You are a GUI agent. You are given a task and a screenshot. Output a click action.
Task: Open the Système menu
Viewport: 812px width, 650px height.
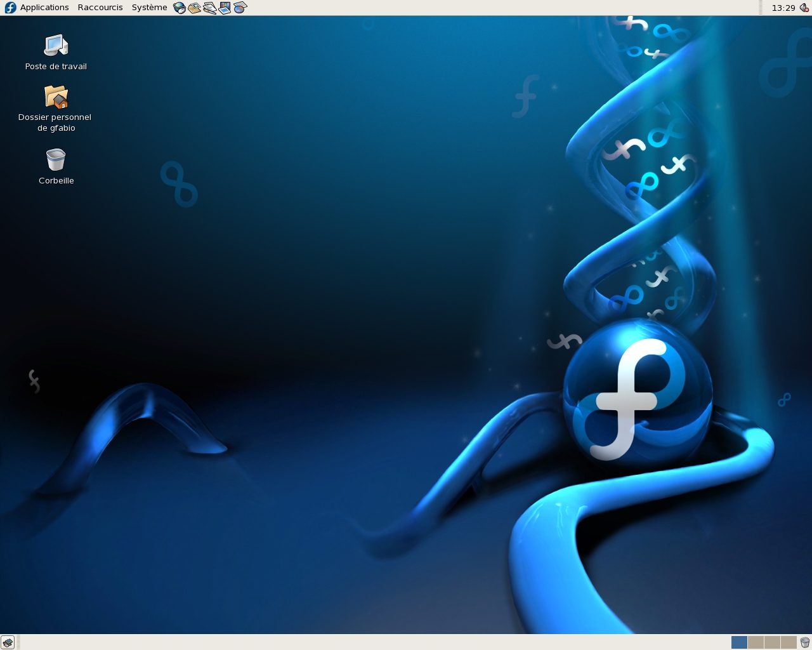coord(149,7)
